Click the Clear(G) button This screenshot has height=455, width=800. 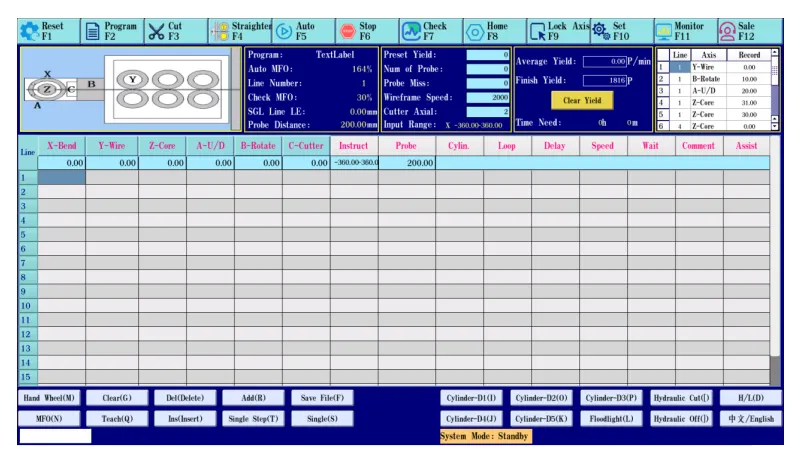point(117,398)
